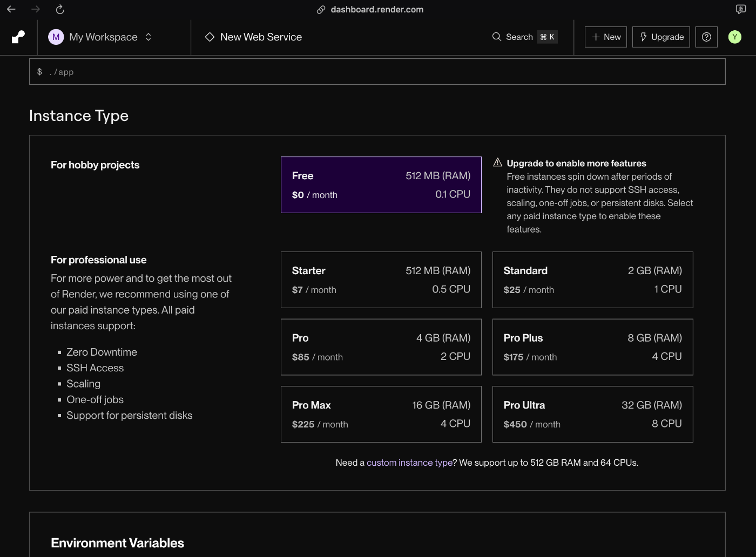
Task: Click the Scaling list item
Action: (83, 384)
